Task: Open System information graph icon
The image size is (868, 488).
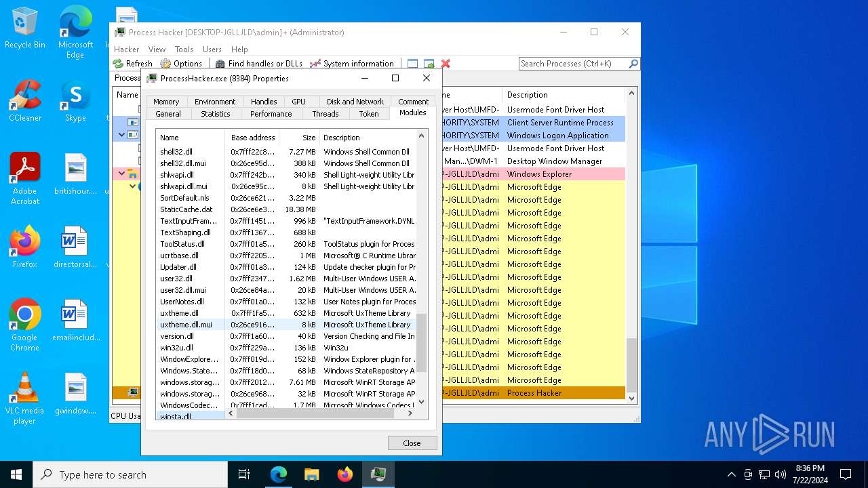Action: [x=315, y=64]
